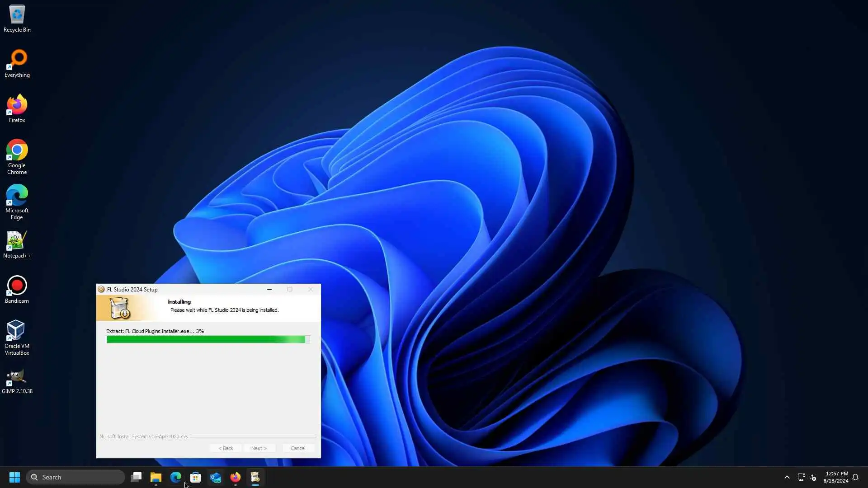868x488 pixels.
Task: Expand the hidden system tray icons chevron
Action: click(x=787, y=477)
